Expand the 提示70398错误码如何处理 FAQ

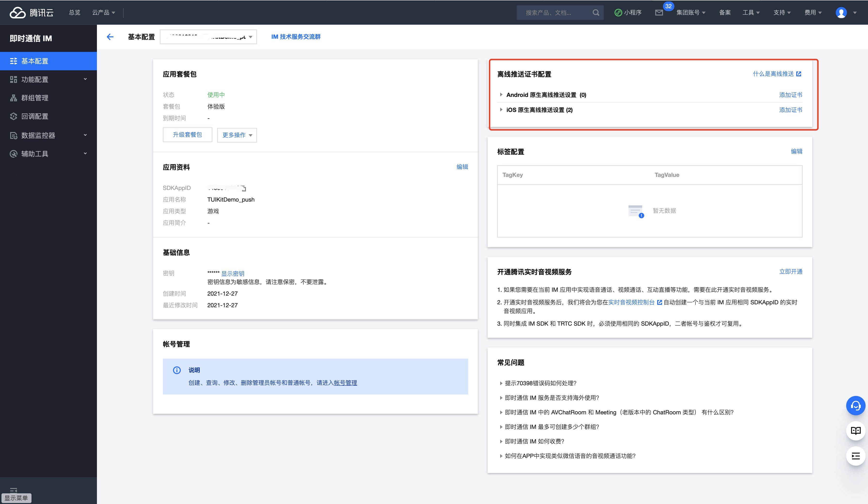pos(540,383)
